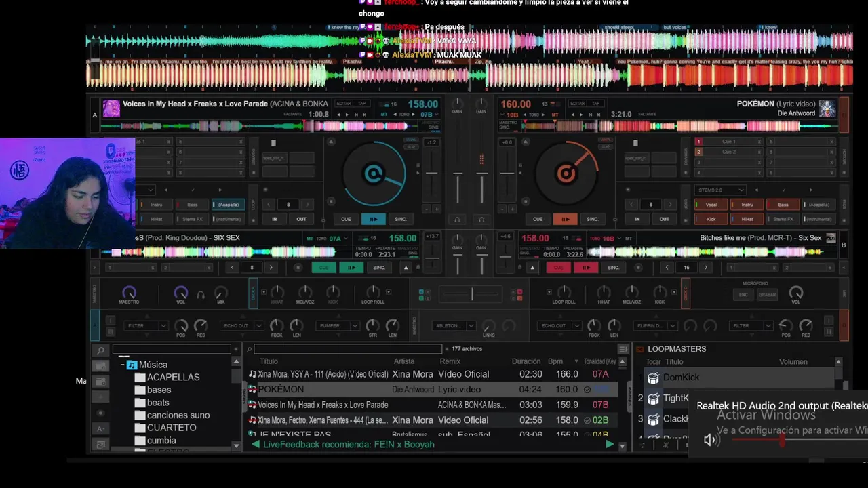Click LiveFeedback recomienda FE!N x Booyah
This screenshot has height=488, width=868.
click(x=349, y=445)
